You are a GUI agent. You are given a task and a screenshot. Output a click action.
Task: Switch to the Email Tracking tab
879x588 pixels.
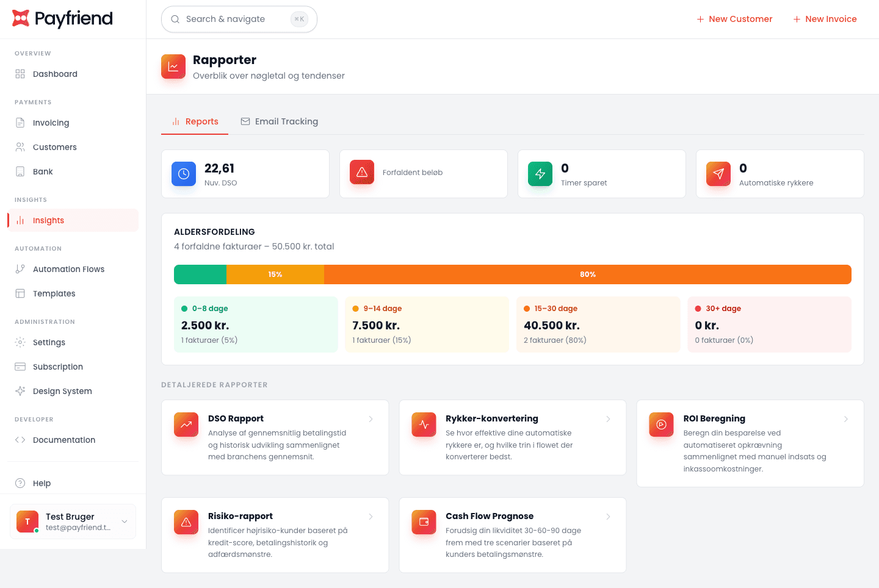[279, 121]
